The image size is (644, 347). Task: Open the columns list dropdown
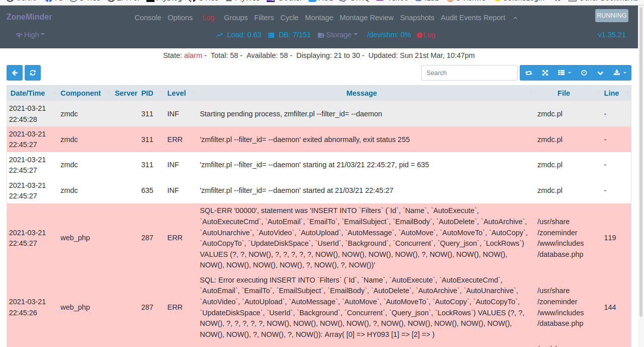click(564, 73)
